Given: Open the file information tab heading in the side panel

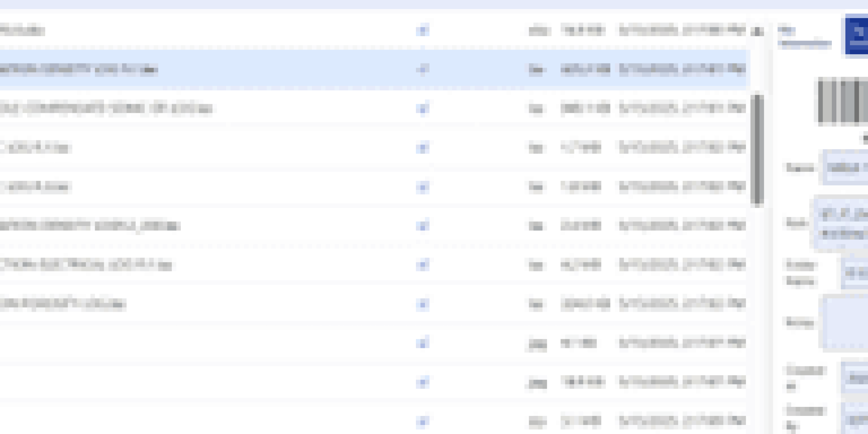Looking at the screenshot, I should pyautogui.click(x=804, y=37).
